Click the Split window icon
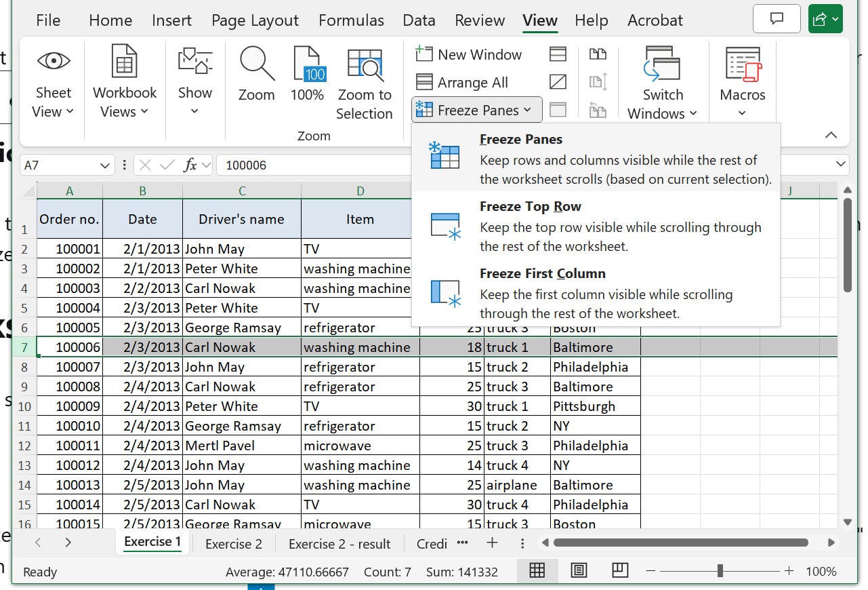Image resolution: width=868 pixels, height=590 pixels. point(558,54)
